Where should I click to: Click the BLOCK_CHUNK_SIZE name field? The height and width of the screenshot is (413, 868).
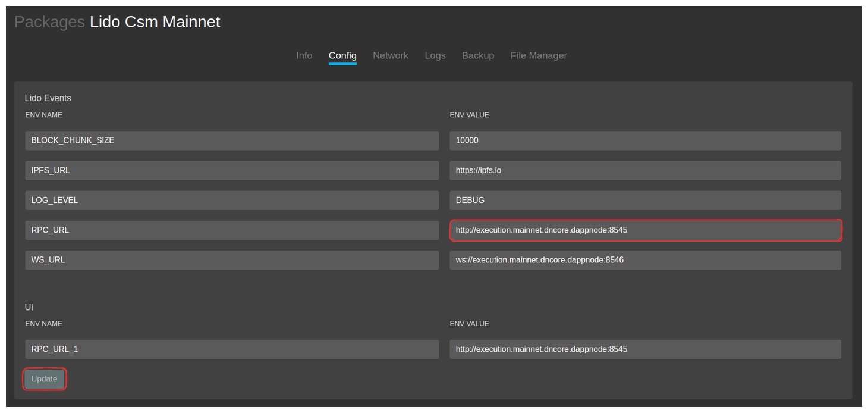pos(232,140)
